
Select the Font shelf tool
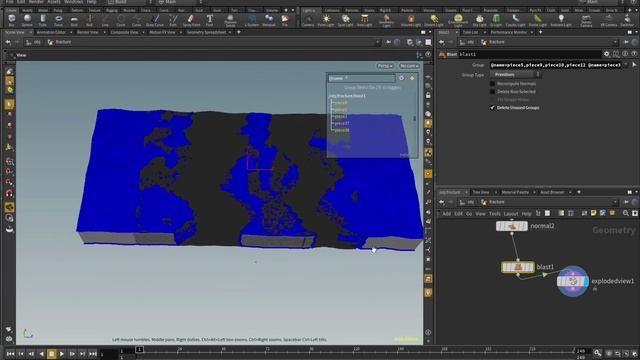point(209,20)
